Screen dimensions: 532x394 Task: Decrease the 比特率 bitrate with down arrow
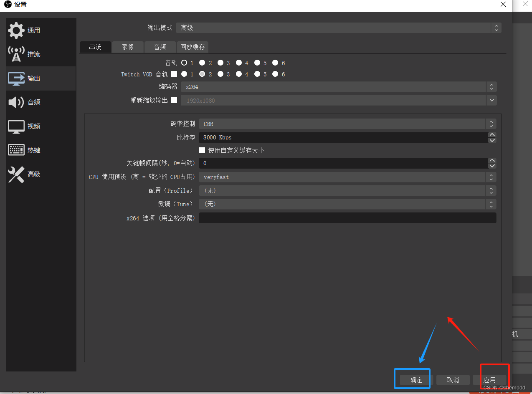(492, 140)
